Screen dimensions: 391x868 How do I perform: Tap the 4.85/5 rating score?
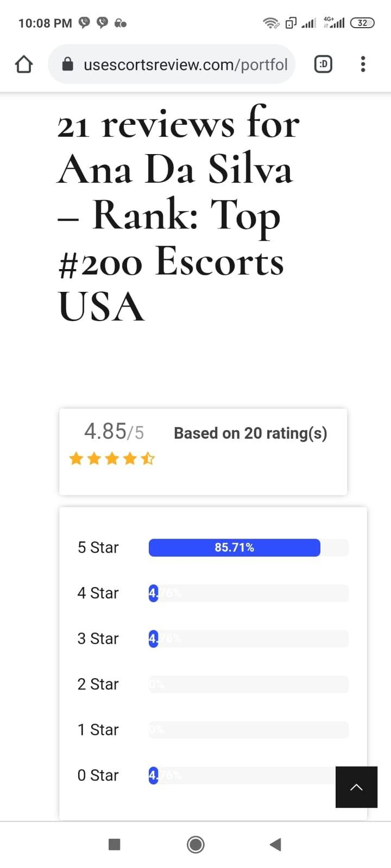point(114,432)
